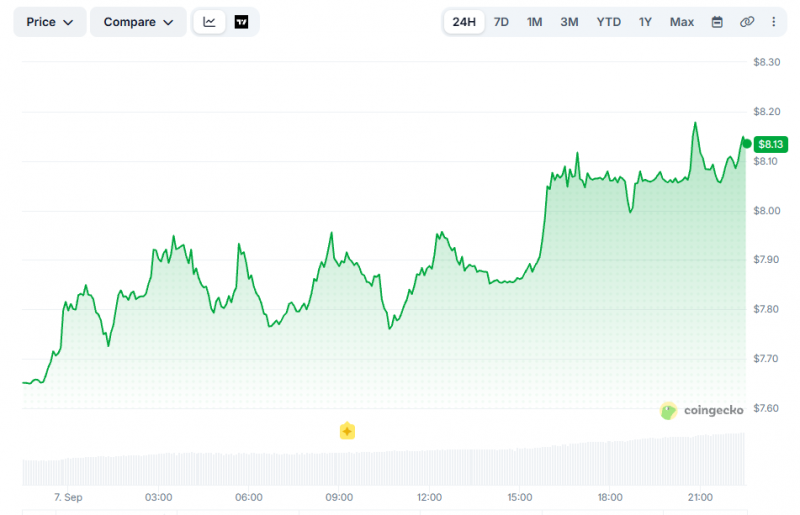Select the 24H time range
The height and width of the screenshot is (515, 800).
pos(464,22)
